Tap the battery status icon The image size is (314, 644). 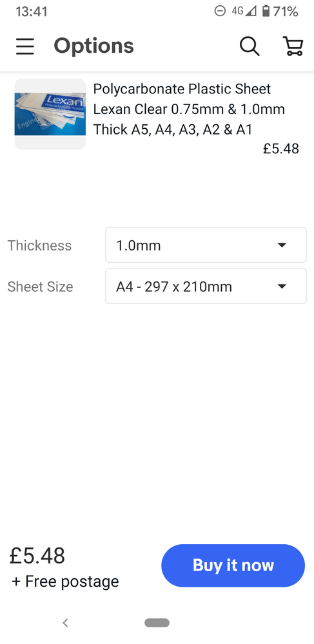[x=266, y=11]
